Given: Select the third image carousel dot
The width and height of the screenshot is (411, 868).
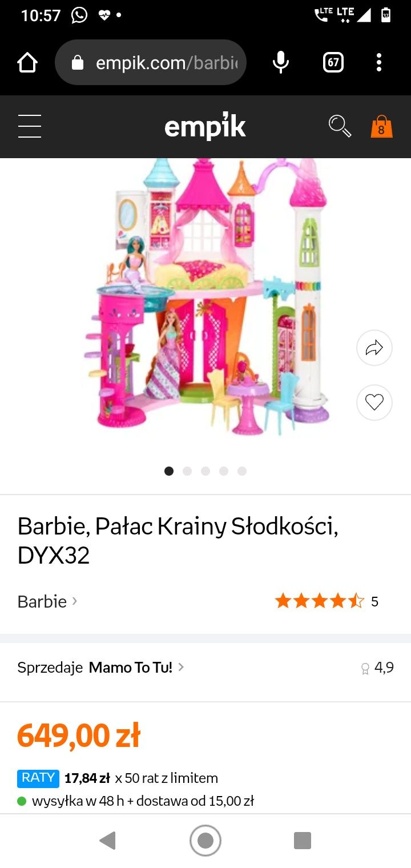Looking at the screenshot, I should point(205,471).
